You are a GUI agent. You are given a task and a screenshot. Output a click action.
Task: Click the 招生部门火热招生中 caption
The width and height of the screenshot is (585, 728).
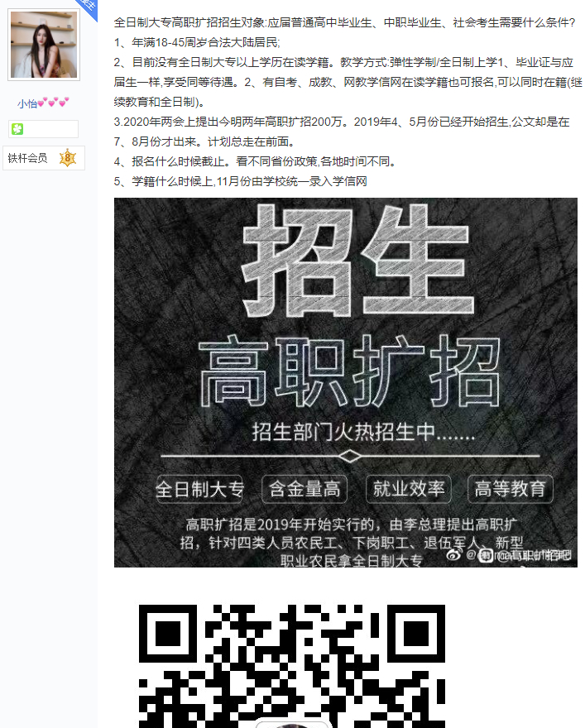click(x=363, y=432)
